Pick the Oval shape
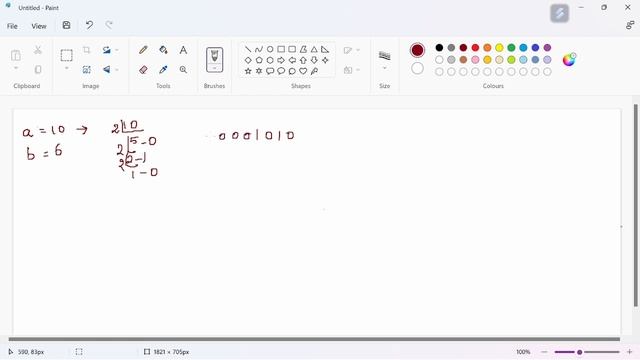Screen dimensions: 640x360 (270, 49)
